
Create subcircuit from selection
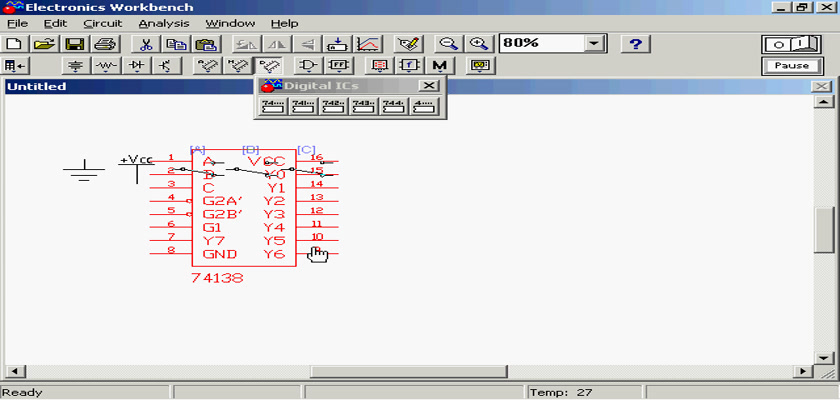pyautogui.click(x=338, y=44)
